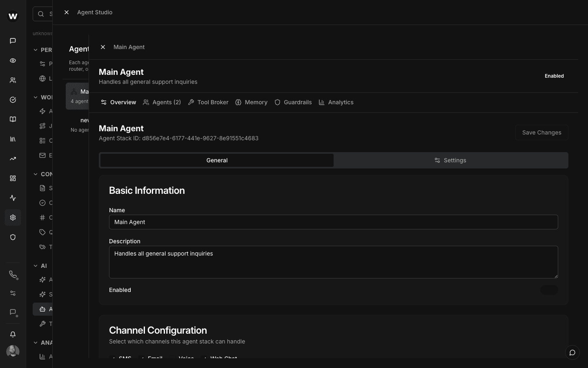Open the Settings gear icon in sidebar
This screenshot has height=368, width=588.
tap(13, 218)
